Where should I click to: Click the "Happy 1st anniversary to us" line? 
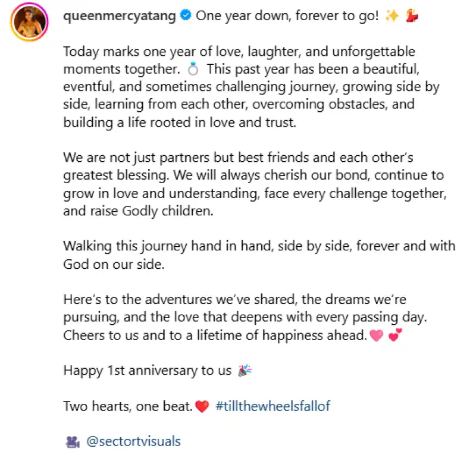(x=147, y=371)
